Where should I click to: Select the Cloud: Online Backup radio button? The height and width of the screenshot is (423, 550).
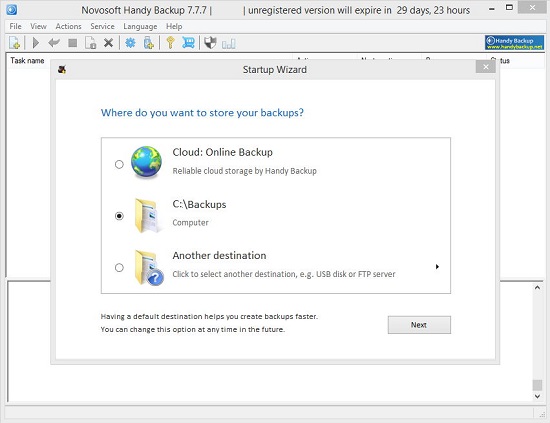tap(119, 164)
